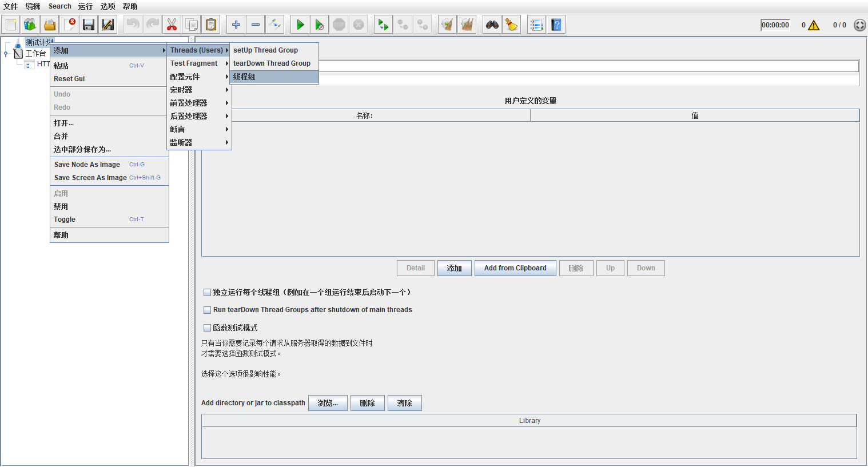
Task: Open the 运行 menu
Action: point(85,6)
